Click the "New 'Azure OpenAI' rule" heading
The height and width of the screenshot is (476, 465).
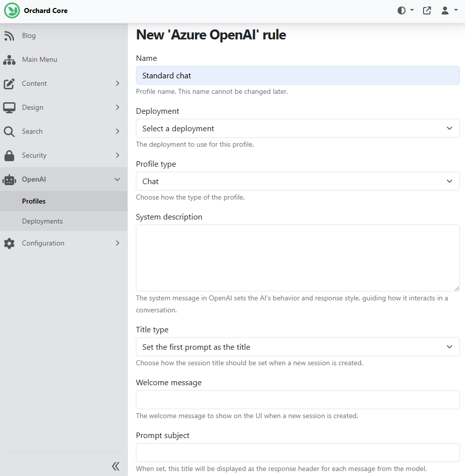point(211,35)
